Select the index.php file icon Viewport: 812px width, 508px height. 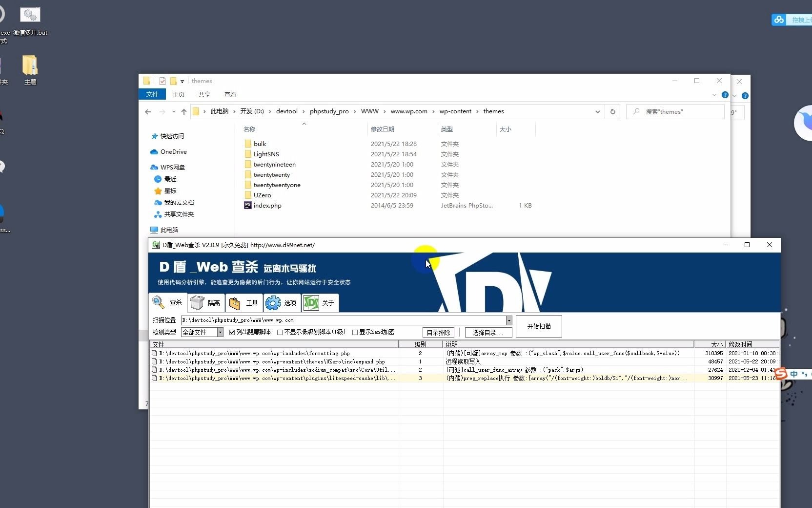click(x=248, y=205)
